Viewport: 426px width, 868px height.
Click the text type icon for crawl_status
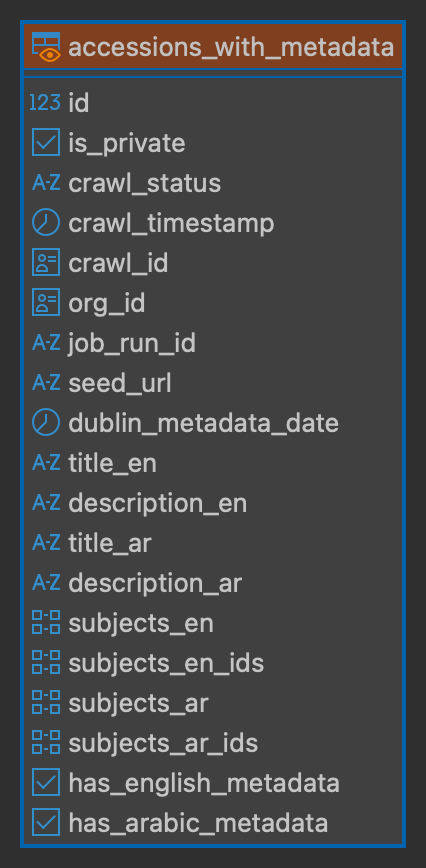46,183
